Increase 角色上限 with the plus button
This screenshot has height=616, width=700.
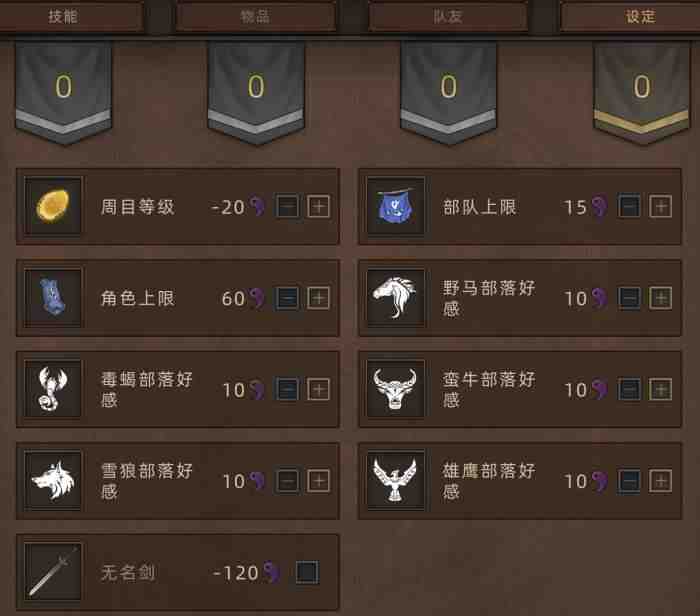(318, 298)
